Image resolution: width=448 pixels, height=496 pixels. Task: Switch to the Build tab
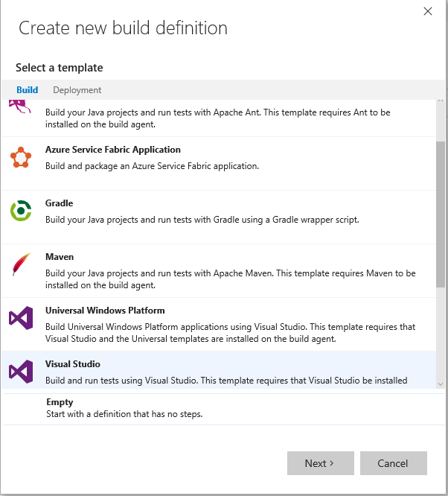(x=28, y=90)
